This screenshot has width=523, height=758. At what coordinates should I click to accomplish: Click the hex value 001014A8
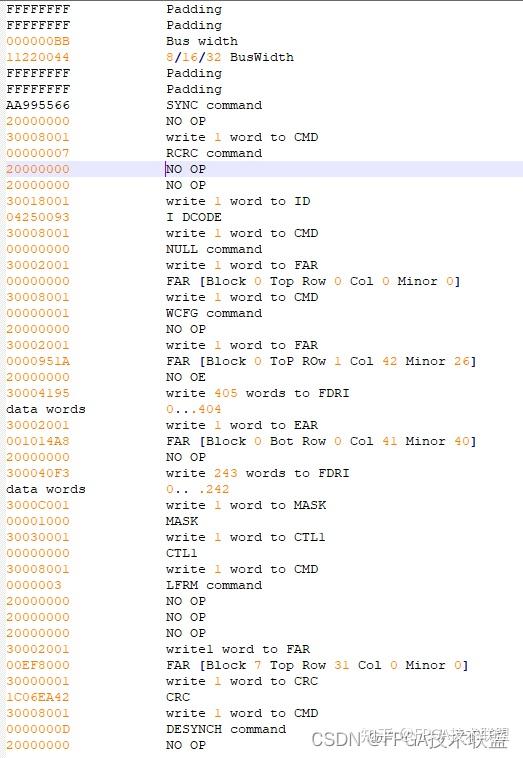[x=38, y=441]
